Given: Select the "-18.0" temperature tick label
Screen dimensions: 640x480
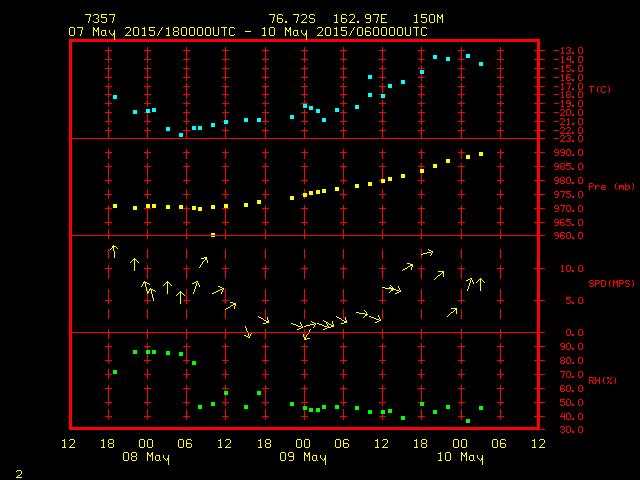Looking at the screenshot, I should (569, 95).
